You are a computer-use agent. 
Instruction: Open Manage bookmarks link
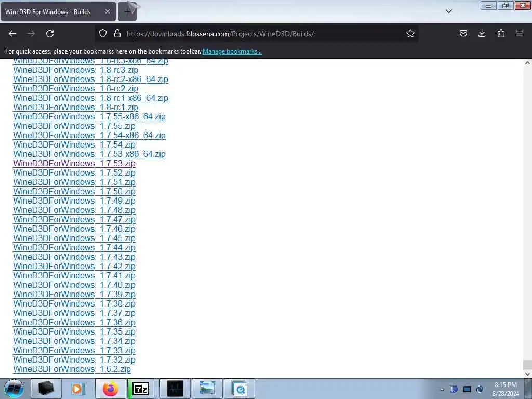[x=232, y=51]
